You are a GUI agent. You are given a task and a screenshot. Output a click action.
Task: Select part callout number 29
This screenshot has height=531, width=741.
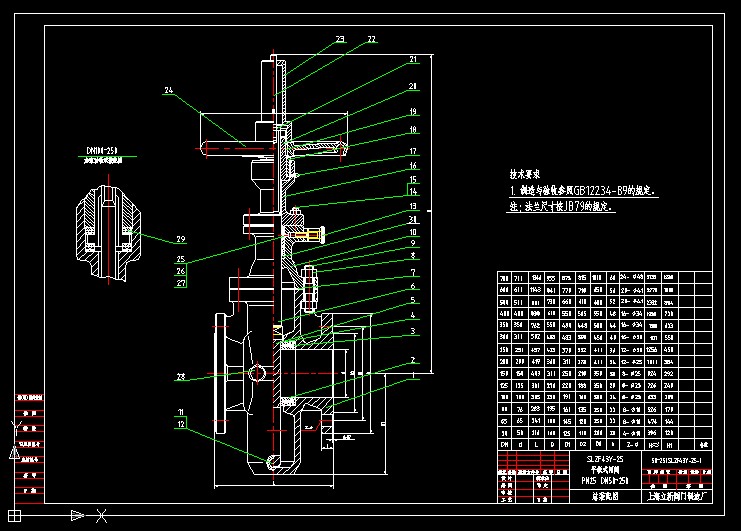(181, 240)
